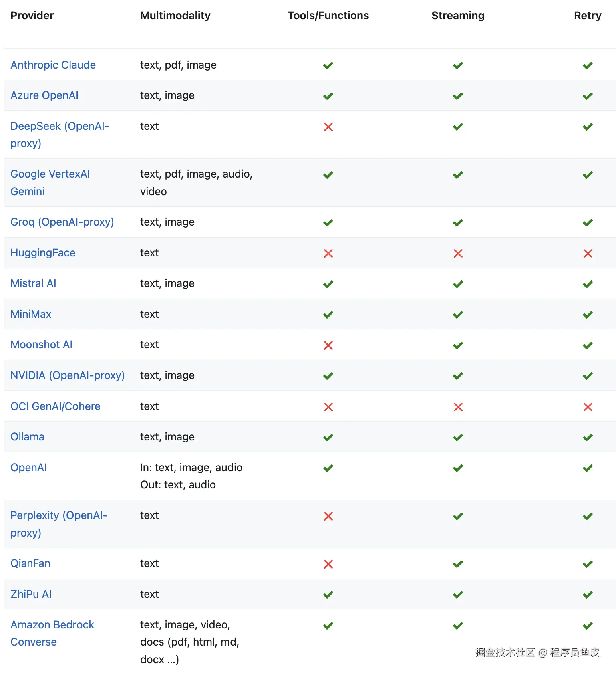Click Anthropic Claude's green check under Tools/Functions

(x=328, y=65)
